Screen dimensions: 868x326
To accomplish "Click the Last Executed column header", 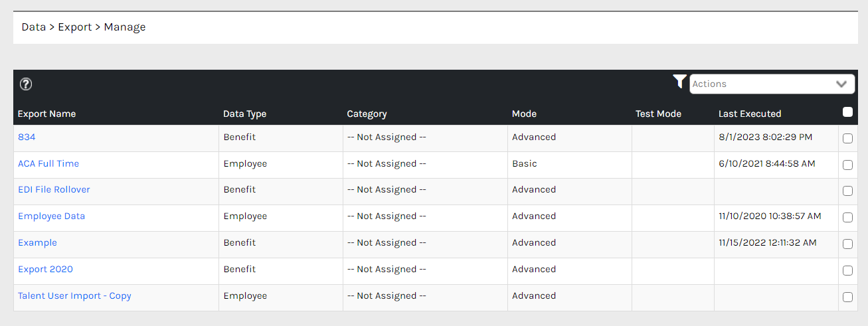I will pyautogui.click(x=750, y=114).
